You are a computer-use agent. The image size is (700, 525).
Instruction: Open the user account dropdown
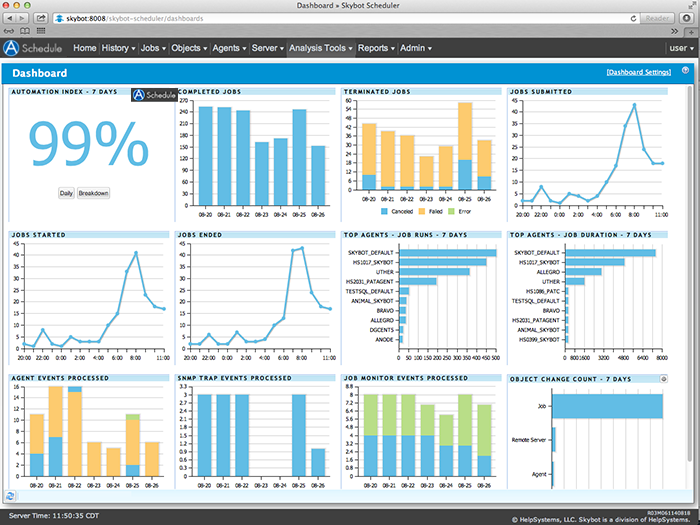click(x=682, y=48)
